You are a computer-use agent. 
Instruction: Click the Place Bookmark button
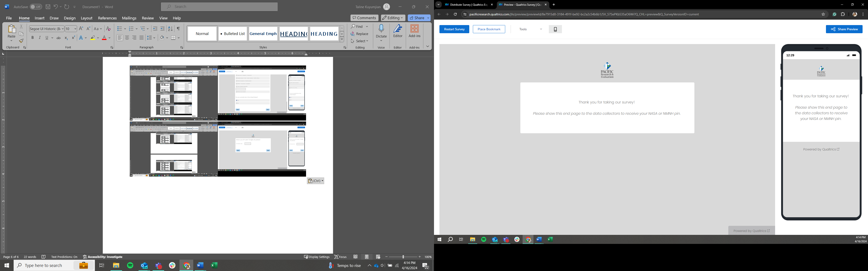click(x=488, y=29)
